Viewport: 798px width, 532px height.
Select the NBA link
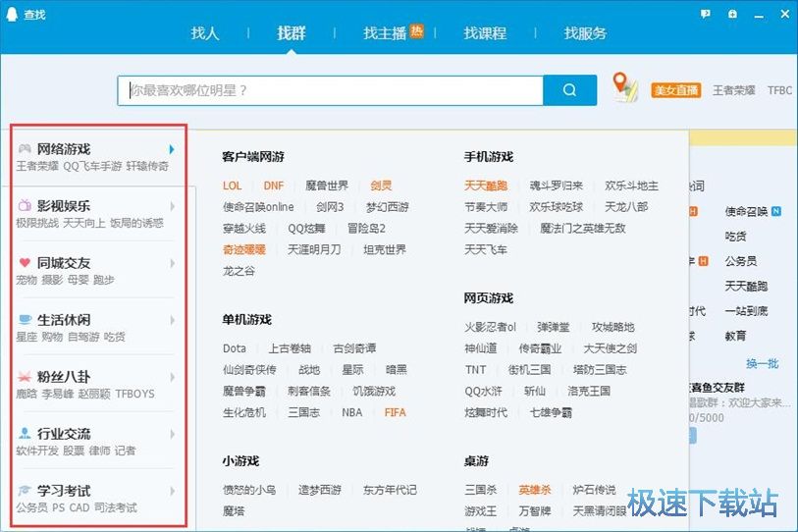[352, 413]
